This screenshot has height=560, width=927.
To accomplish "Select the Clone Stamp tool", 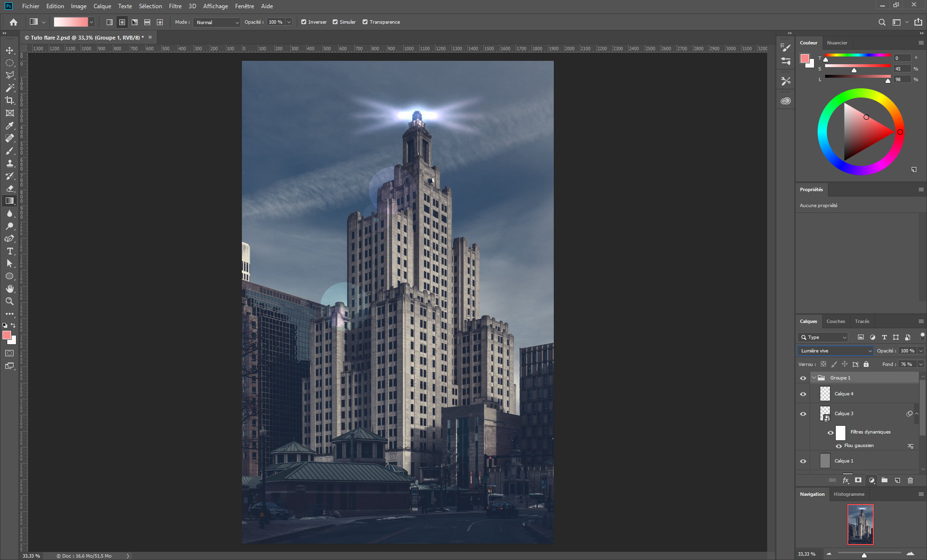I will tap(10, 163).
